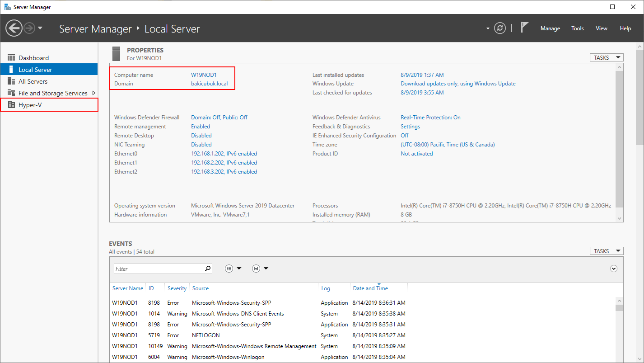Click the magnifier search icon in filter
The image size is (644, 363).
click(x=208, y=269)
